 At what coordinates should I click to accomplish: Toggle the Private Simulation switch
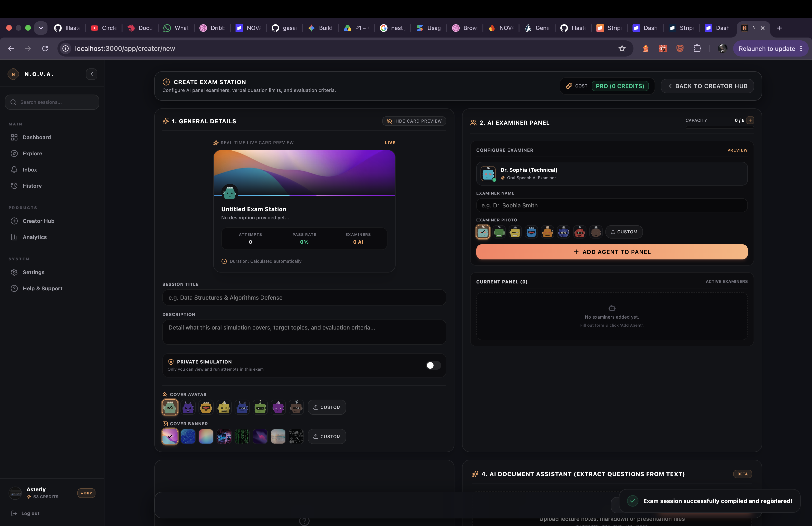pos(433,366)
